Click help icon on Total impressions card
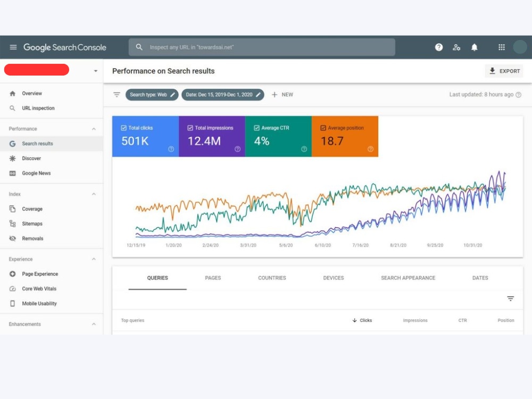The height and width of the screenshot is (399, 532). pos(237,149)
